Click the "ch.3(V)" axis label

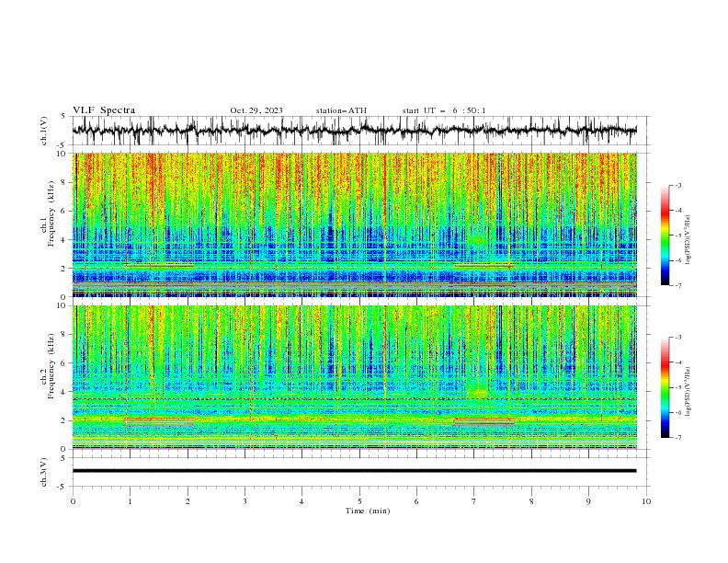44,472
